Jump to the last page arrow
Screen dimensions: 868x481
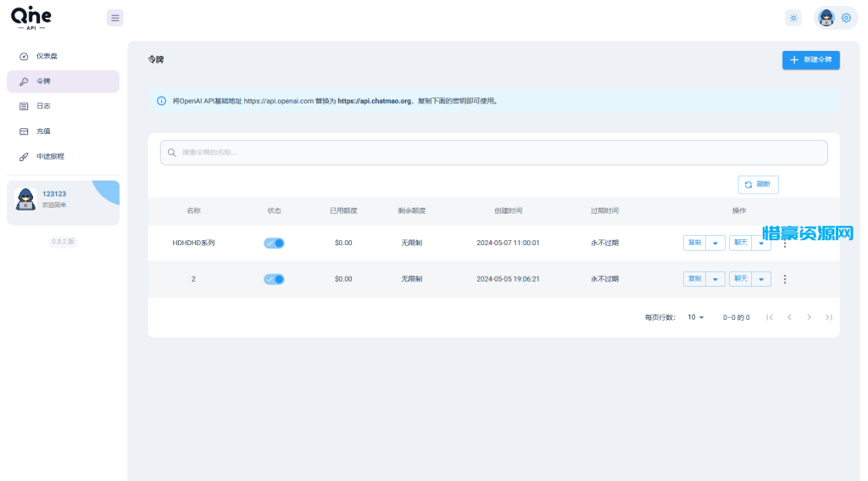click(828, 317)
